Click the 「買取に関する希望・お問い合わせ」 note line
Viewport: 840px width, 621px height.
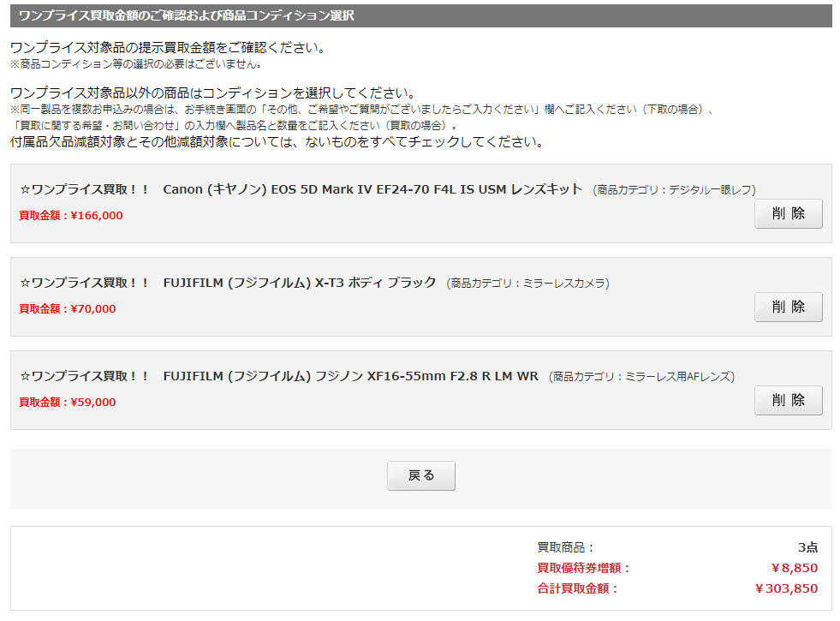pyautogui.click(x=234, y=125)
